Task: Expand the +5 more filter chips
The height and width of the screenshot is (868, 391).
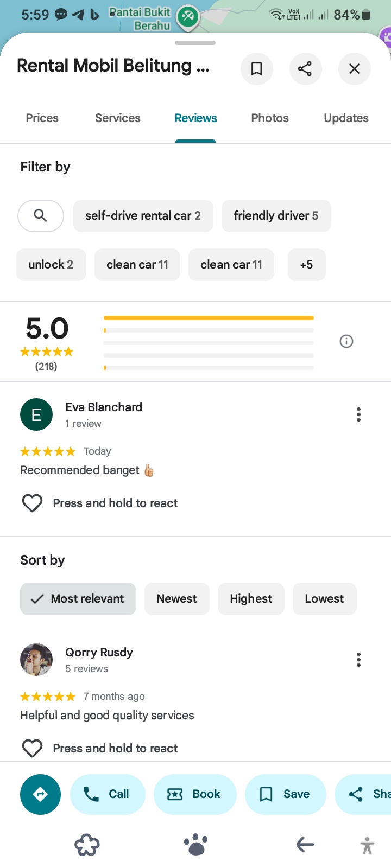Action: (306, 265)
